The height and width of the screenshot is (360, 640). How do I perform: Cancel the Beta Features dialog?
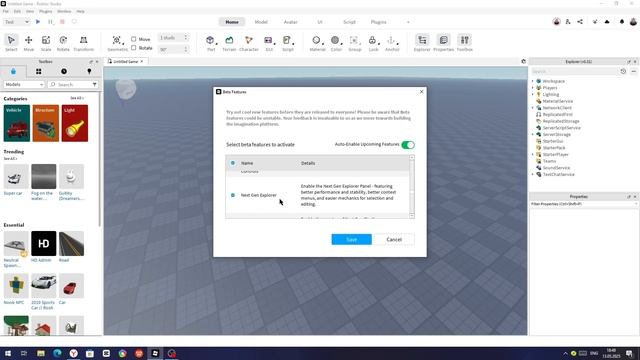(x=394, y=240)
